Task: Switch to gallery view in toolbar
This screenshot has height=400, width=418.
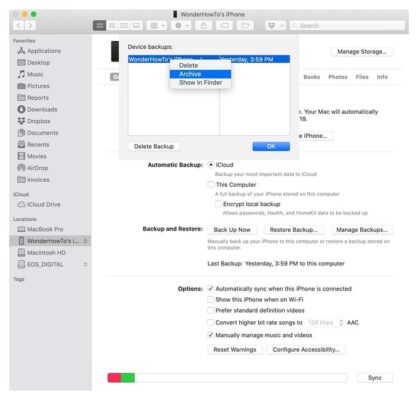Action: [x=136, y=25]
